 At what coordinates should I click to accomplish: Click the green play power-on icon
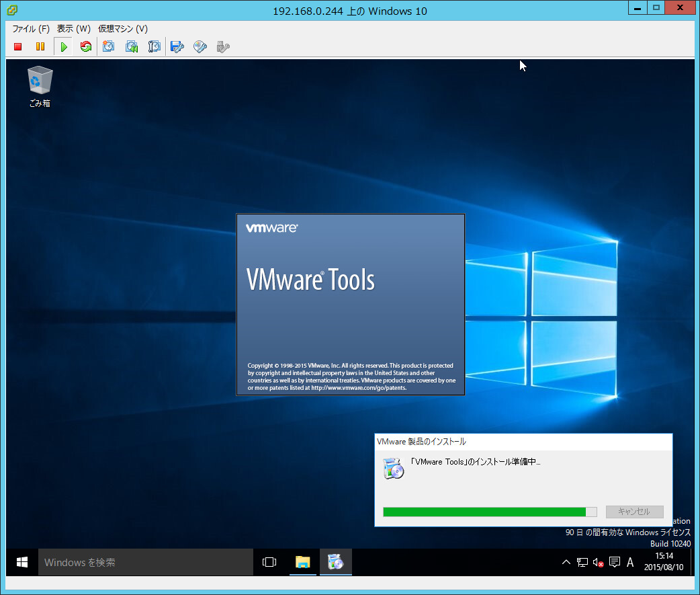click(64, 46)
